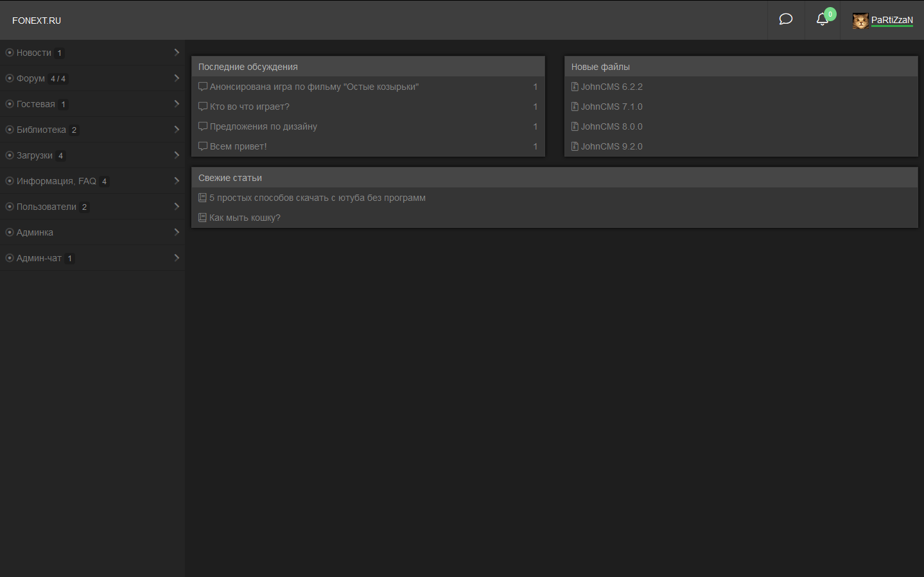Open the Загрузки menu item
The image size is (924, 577).
click(x=35, y=155)
